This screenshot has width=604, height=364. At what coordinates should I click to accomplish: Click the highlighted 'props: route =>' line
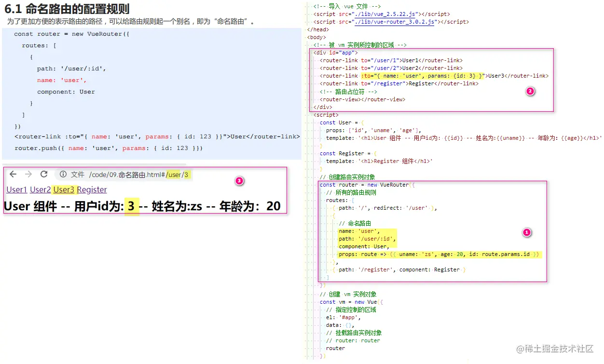439,254
